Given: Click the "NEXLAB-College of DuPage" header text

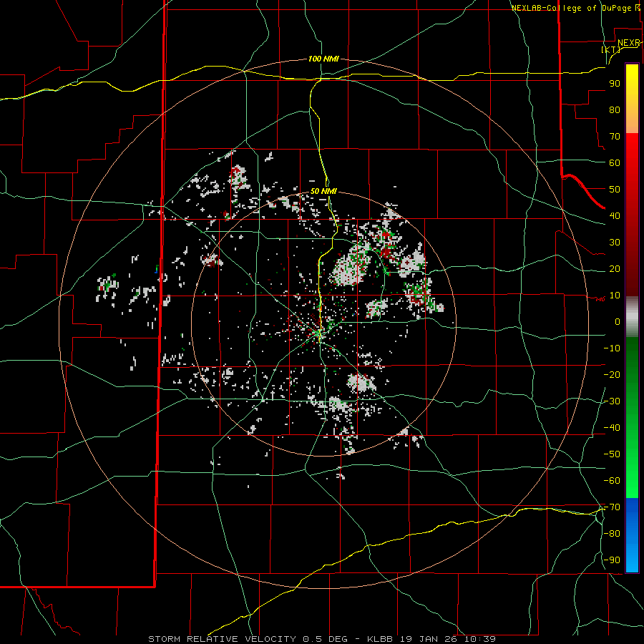Looking at the screenshot, I should pos(573,8).
